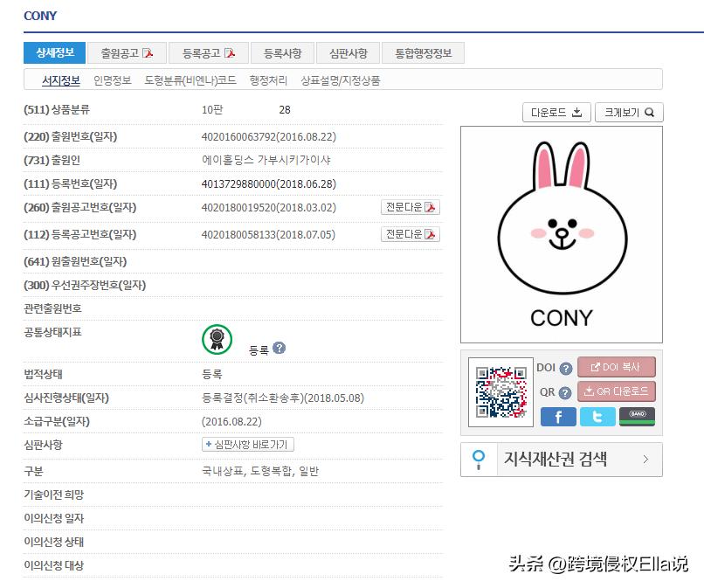Viewport: 704px width, 588px height.
Task: Open the 통합행정정보 tab
Action: [423, 53]
